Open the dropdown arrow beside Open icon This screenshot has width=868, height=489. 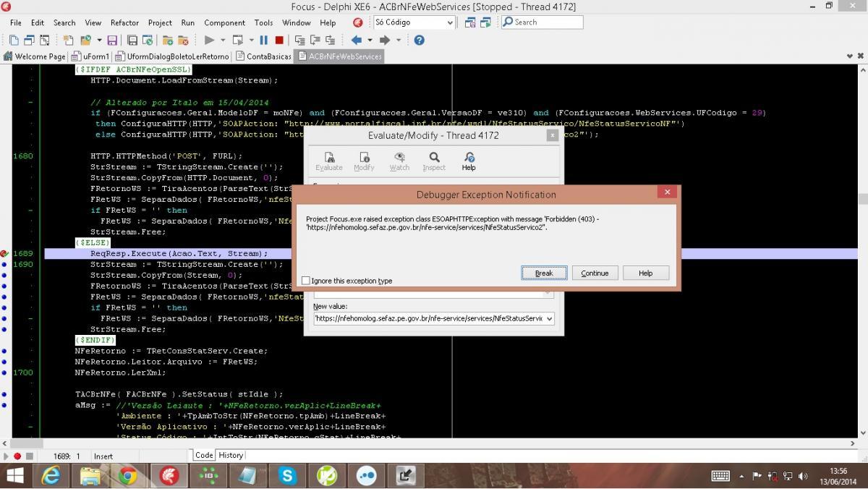point(98,41)
